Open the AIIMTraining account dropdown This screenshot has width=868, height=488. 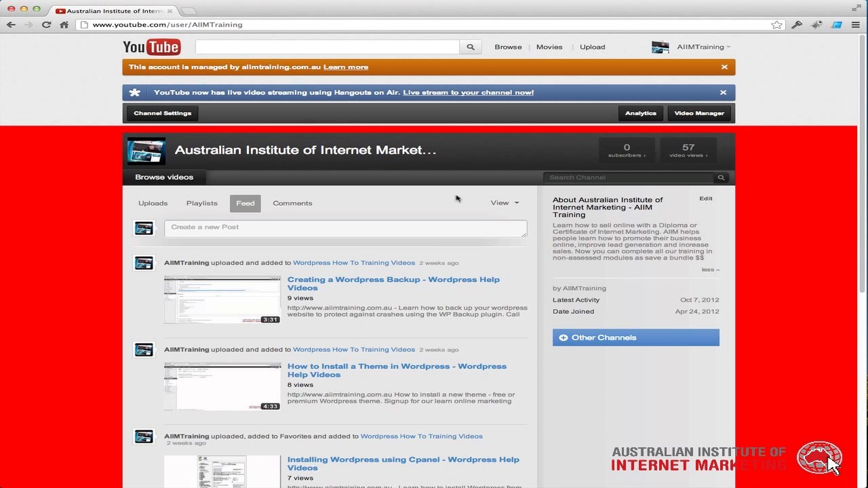703,47
